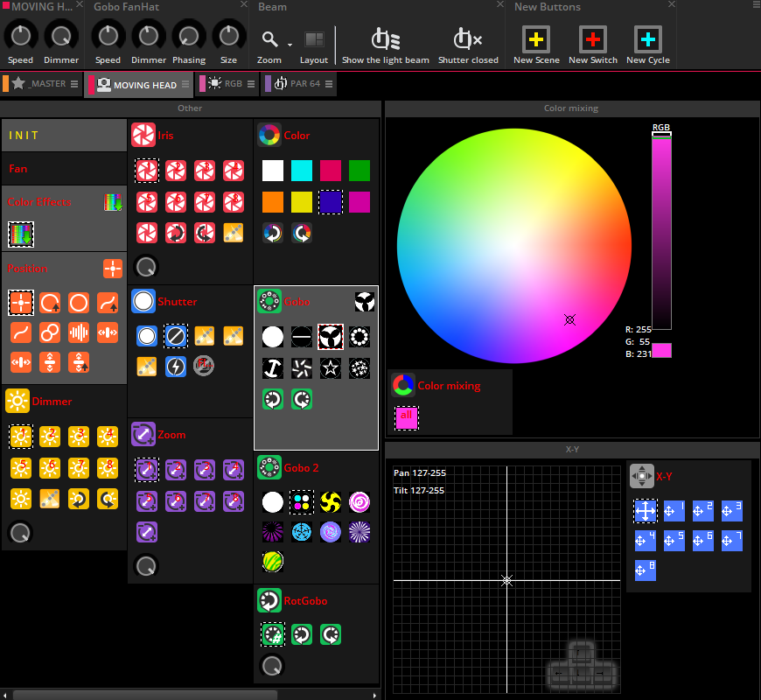Select the pink spiral gobo in Gobo 2
Image resolution: width=761 pixels, height=700 pixels.
click(x=360, y=501)
